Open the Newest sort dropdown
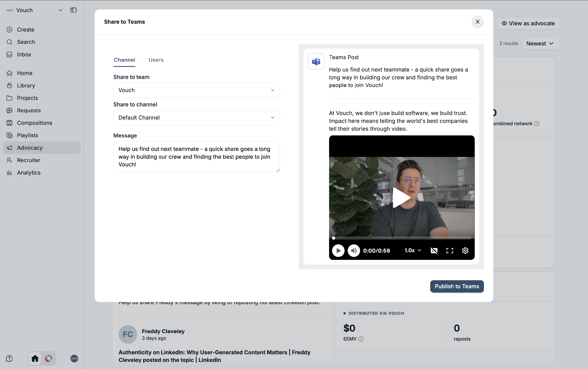Viewport: 588px width, 369px height. coord(540,44)
